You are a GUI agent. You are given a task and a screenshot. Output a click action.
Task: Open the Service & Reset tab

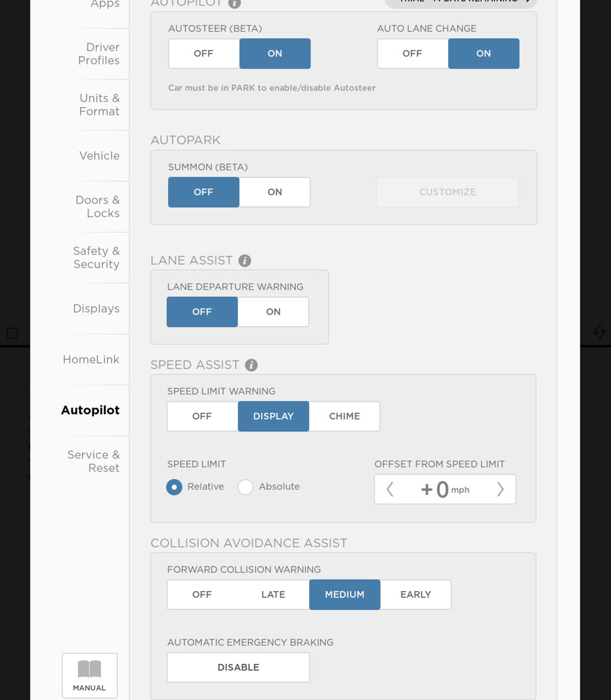click(x=94, y=462)
